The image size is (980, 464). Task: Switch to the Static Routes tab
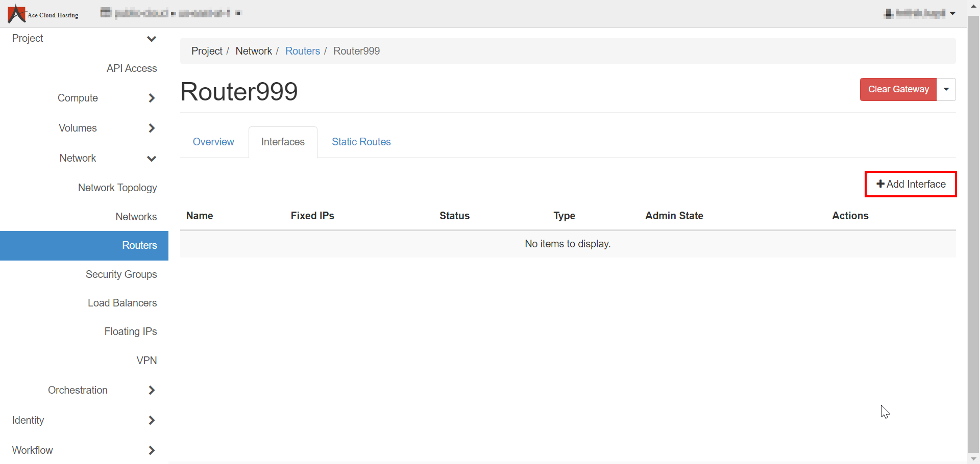coord(361,142)
